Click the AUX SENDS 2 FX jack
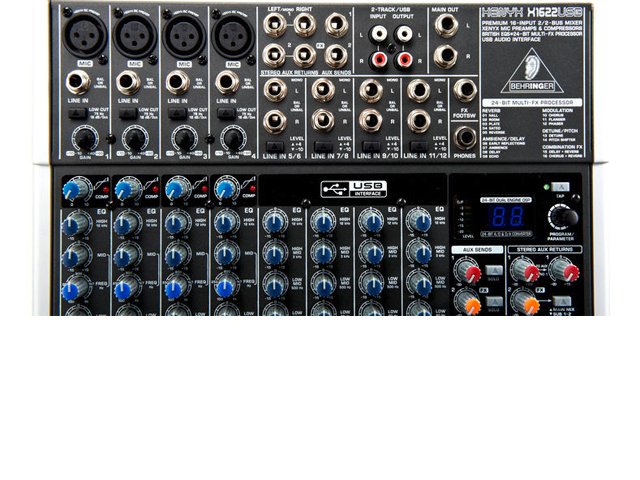 (337, 56)
